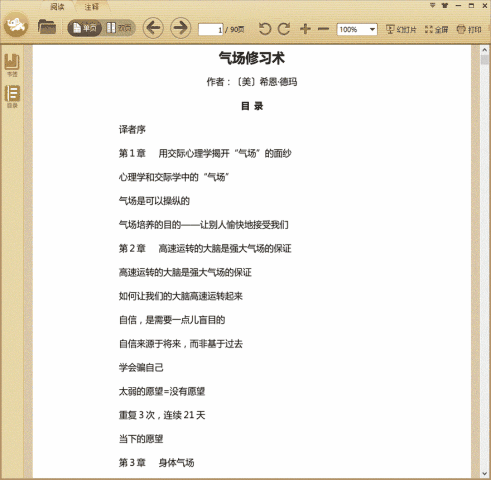Go to the next page arrow

(181, 28)
